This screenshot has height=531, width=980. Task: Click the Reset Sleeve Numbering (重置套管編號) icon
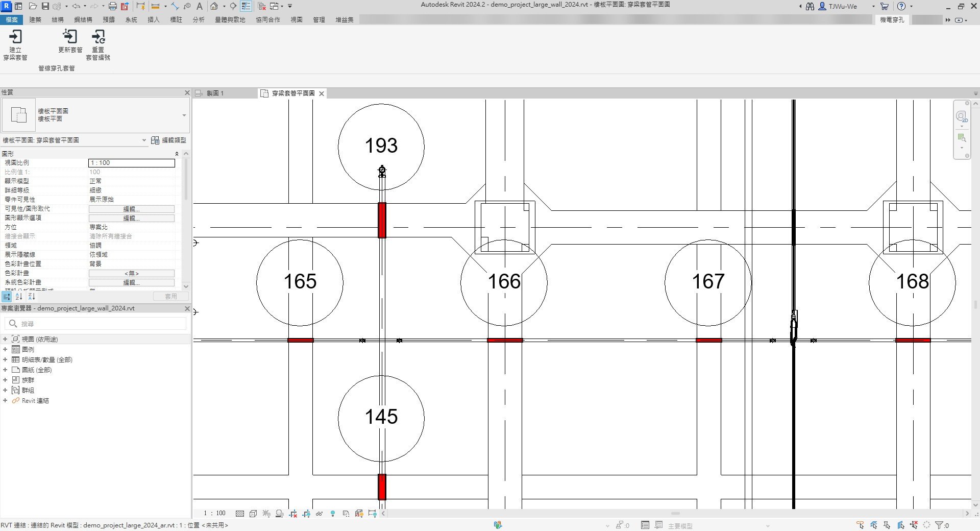pos(98,37)
